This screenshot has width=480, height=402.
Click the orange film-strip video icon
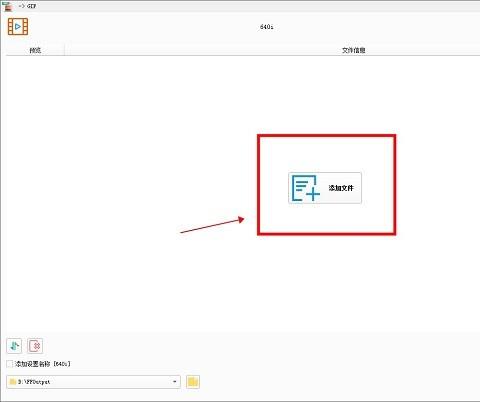pos(18,27)
